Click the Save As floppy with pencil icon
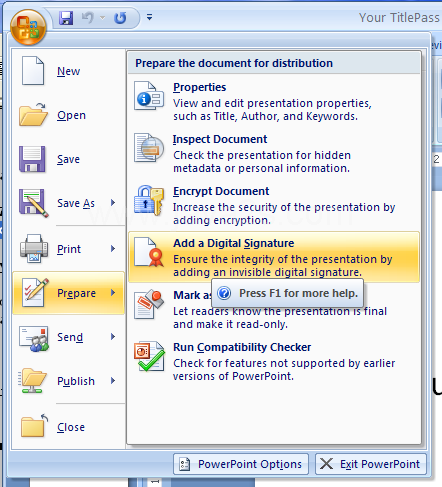442x487 pixels. click(33, 203)
